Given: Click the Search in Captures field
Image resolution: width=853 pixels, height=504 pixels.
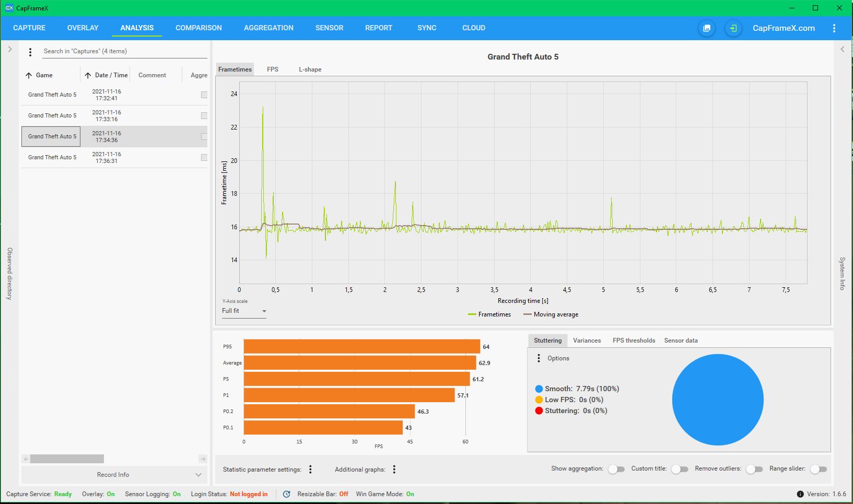Looking at the screenshot, I should [125, 51].
